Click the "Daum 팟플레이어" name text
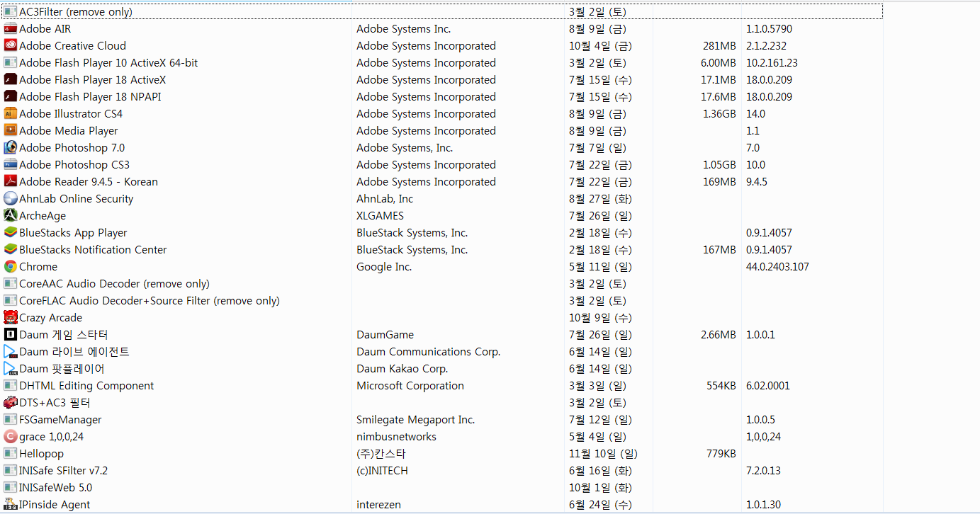This screenshot has height=514, width=980. [62, 369]
